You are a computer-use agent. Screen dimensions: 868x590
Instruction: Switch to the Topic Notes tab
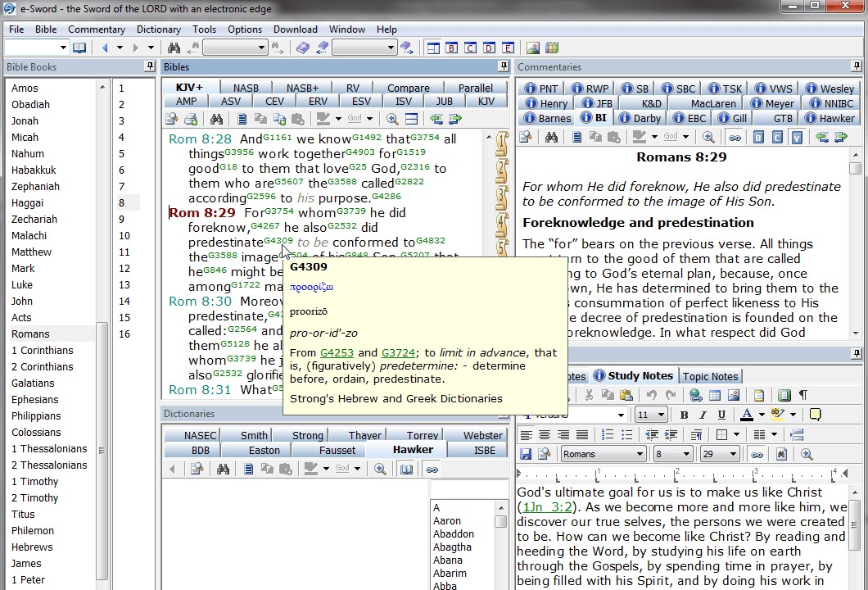click(x=710, y=376)
